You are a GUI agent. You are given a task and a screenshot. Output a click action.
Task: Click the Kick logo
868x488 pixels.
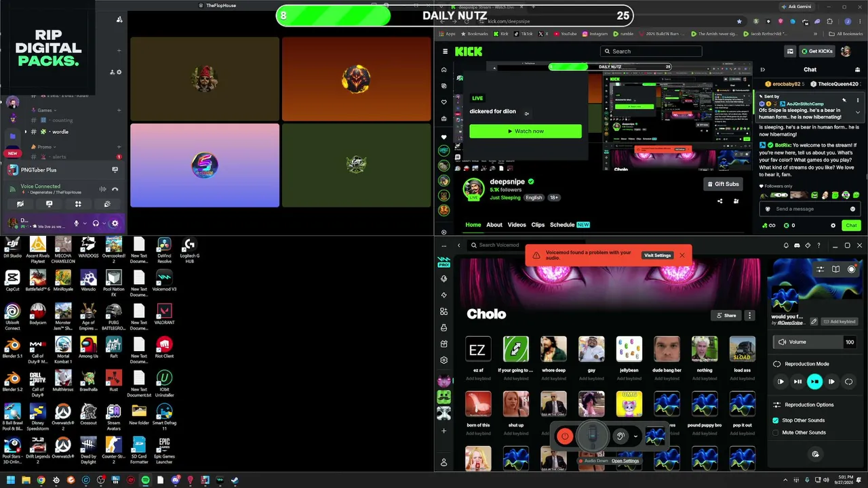click(x=469, y=52)
